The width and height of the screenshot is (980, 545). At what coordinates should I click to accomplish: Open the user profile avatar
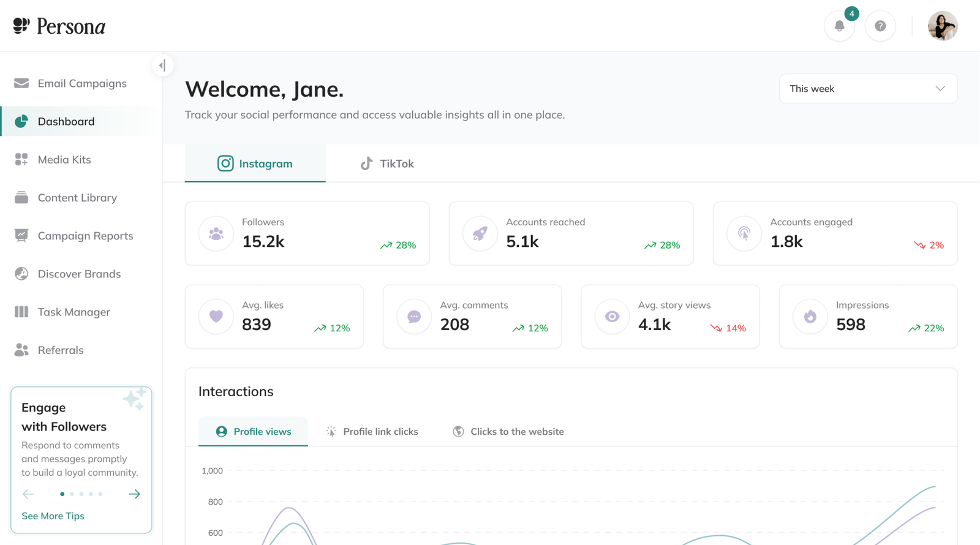click(943, 26)
